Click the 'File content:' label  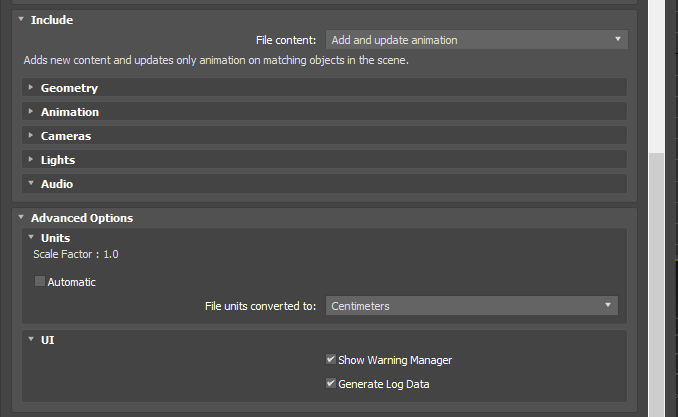[x=286, y=40]
